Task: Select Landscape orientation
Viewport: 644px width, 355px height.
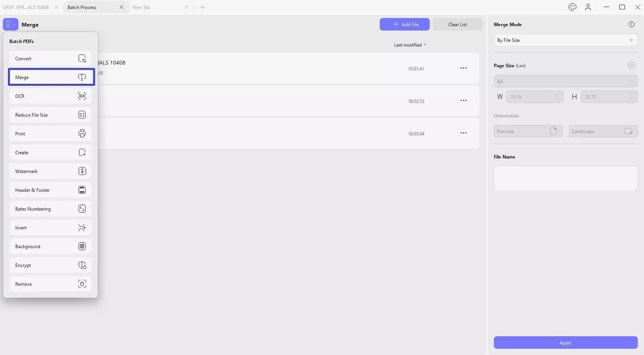Action: tap(603, 131)
